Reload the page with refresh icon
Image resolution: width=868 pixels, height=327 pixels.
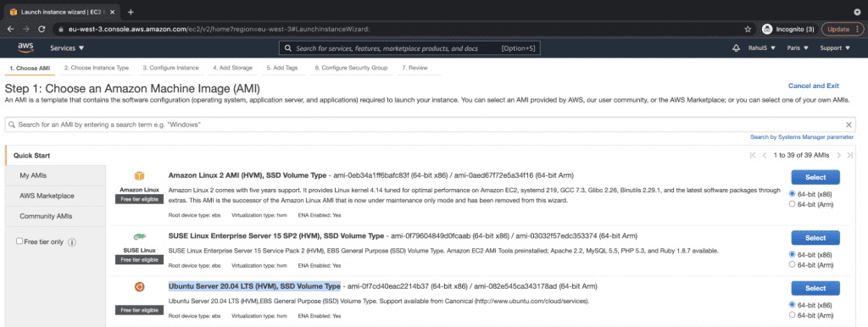(x=42, y=29)
